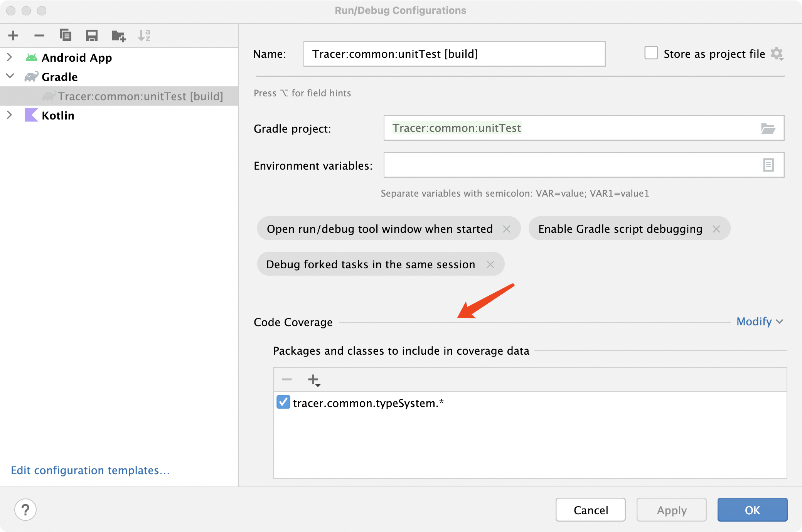Screen dimensions: 802x532
Task: Remove the selected run configuration
Action: coord(39,35)
